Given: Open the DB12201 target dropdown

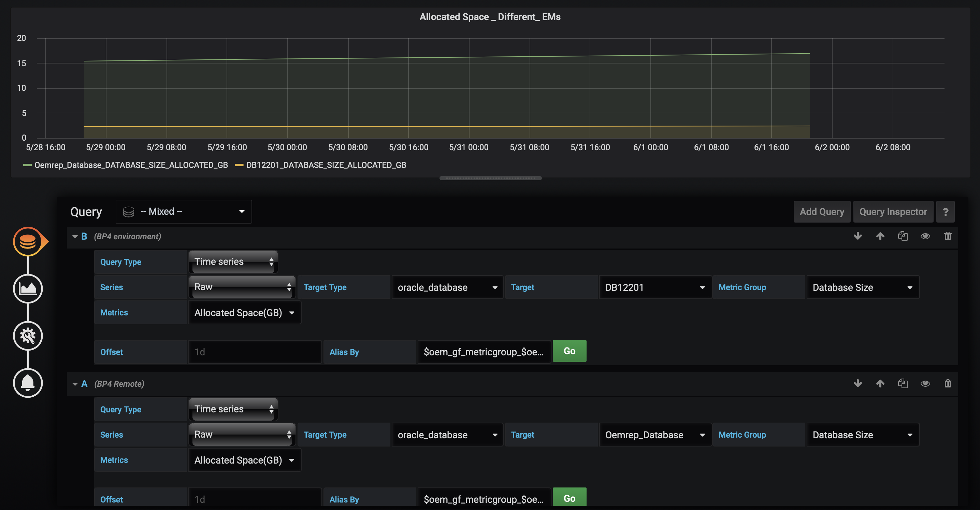Looking at the screenshot, I should coord(655,287).
